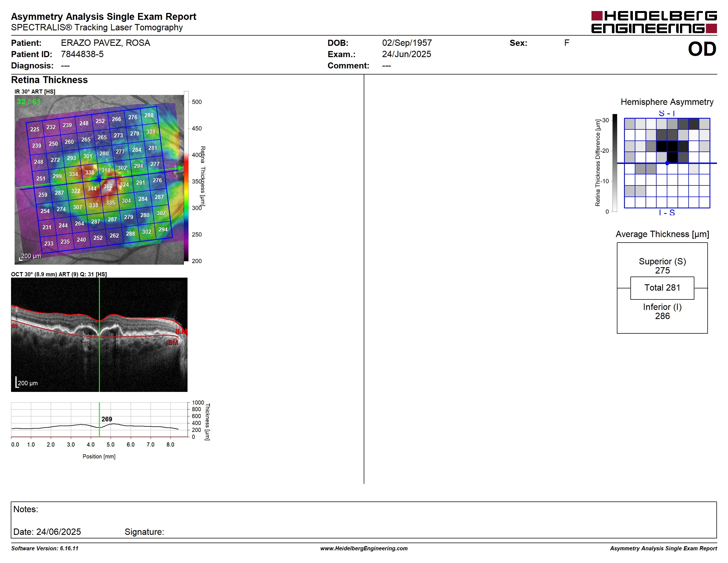
Task: Click the Heidelberg Engineering logo
Action: 654,22
